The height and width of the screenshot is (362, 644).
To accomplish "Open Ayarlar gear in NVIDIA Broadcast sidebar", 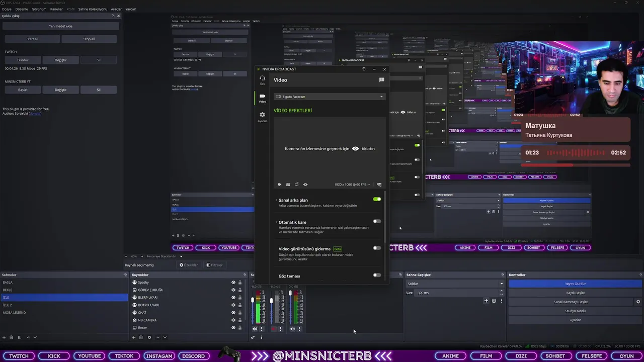I will (x=262, y=117).
